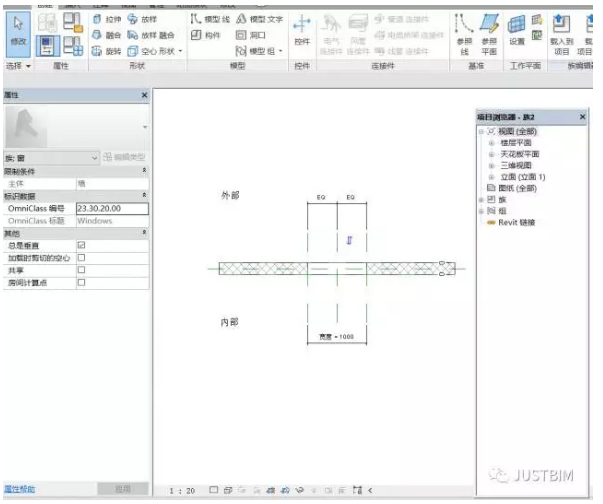Viewport: 603px width, 504px height.
Task: Collapse the 视图 (全部) tree node
Action: click(481, 131)
